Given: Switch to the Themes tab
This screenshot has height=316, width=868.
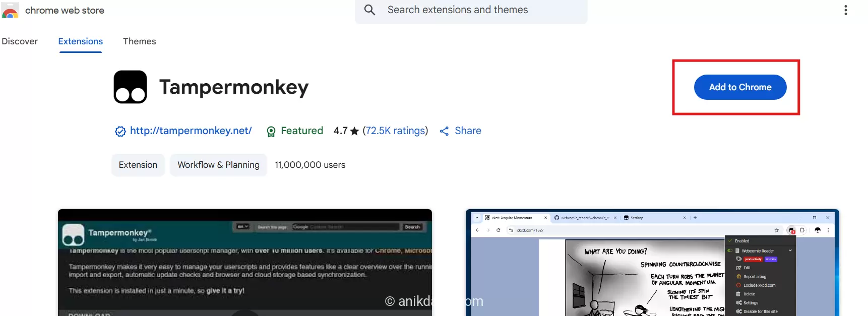Looking at the screenshot, I should tap(140, 41).
